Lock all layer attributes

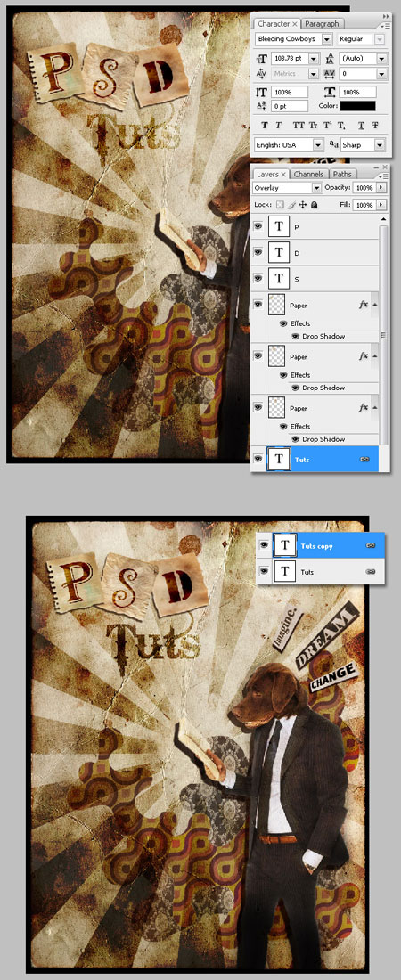pyautogui.click(x=314, y=204)
